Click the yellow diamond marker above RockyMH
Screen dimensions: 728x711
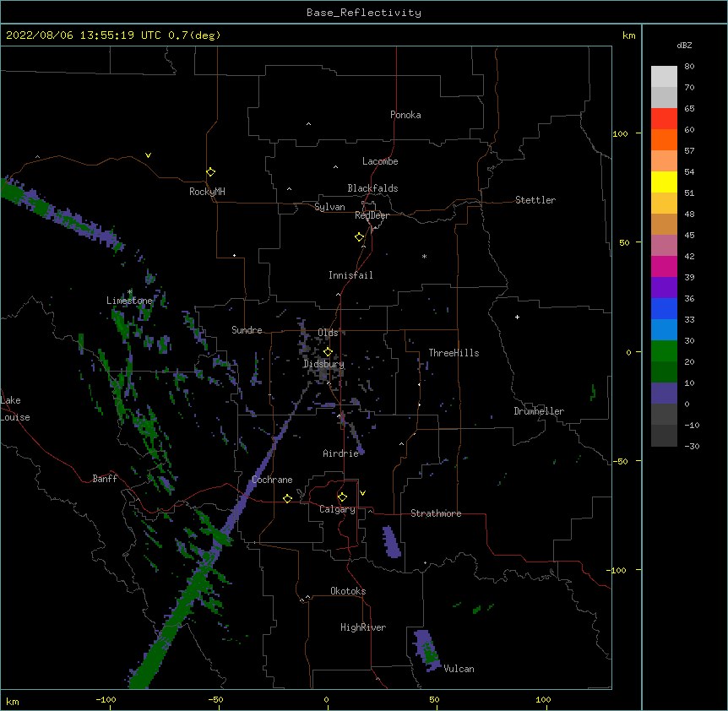point(211,171)
